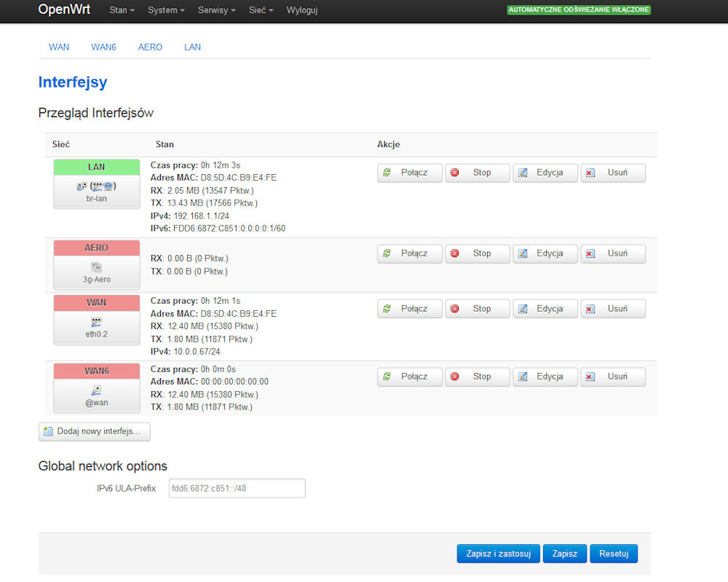Click the IPv6 ULA-Prefix input field
Viewport: 728px width, 582px height.
click(x=237, y=488)
